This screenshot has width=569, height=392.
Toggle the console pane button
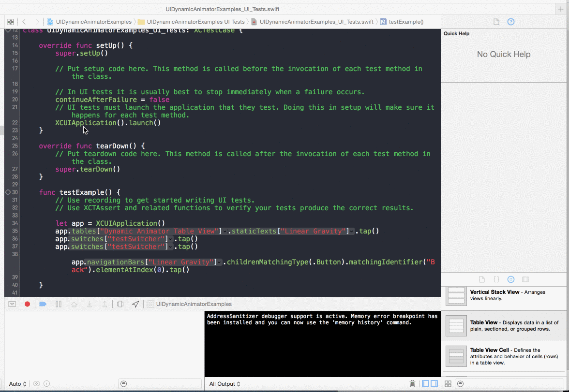pyautogui.click(x=434, y=384)
